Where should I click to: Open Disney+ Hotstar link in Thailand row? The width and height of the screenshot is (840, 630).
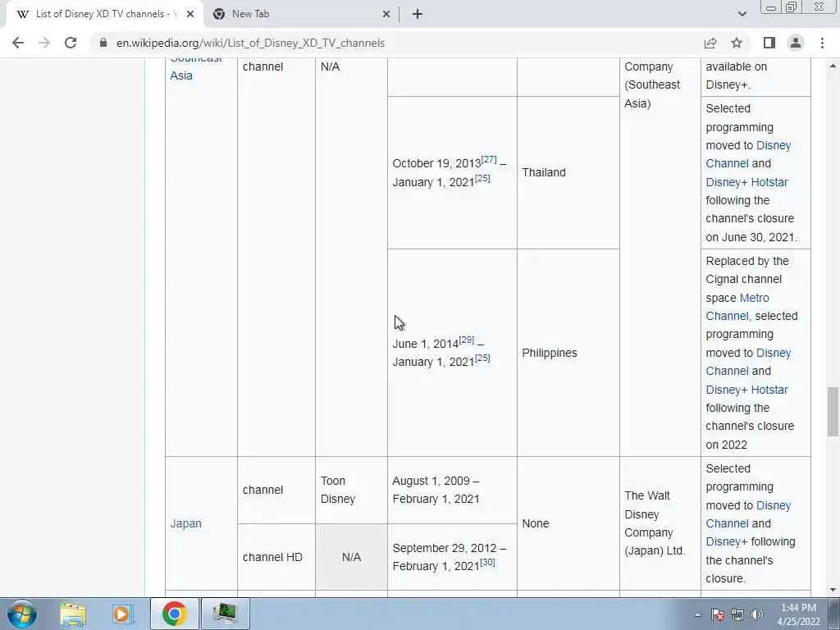tap(746, 182)
